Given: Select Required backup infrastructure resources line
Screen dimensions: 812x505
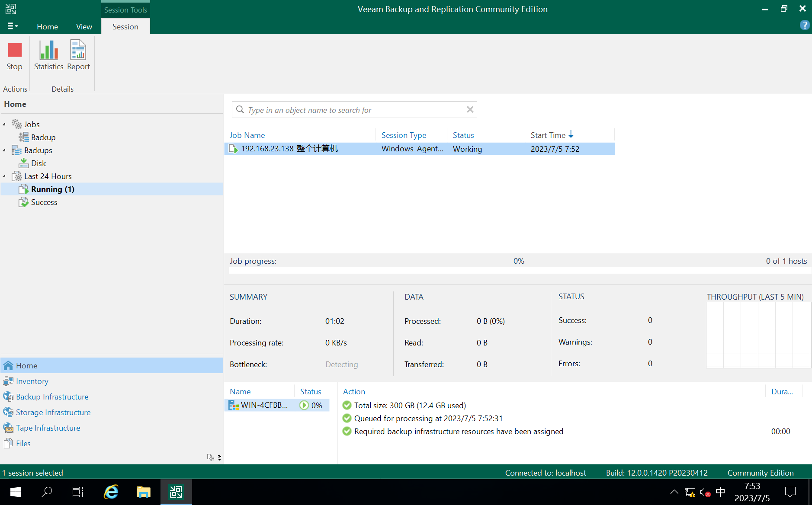Looking at the screenshot, I should (458, 431).
